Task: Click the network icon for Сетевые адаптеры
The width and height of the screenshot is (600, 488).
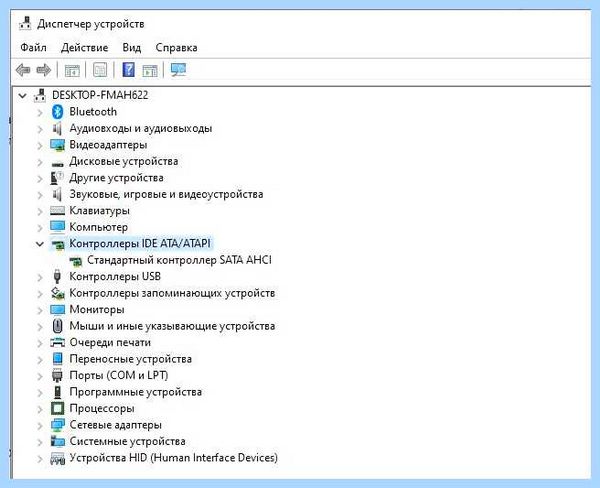Action: coord(57,424)
